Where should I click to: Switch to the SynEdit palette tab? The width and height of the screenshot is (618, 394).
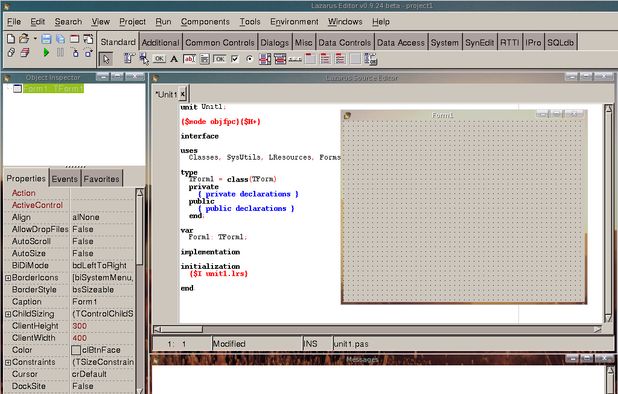479,43
